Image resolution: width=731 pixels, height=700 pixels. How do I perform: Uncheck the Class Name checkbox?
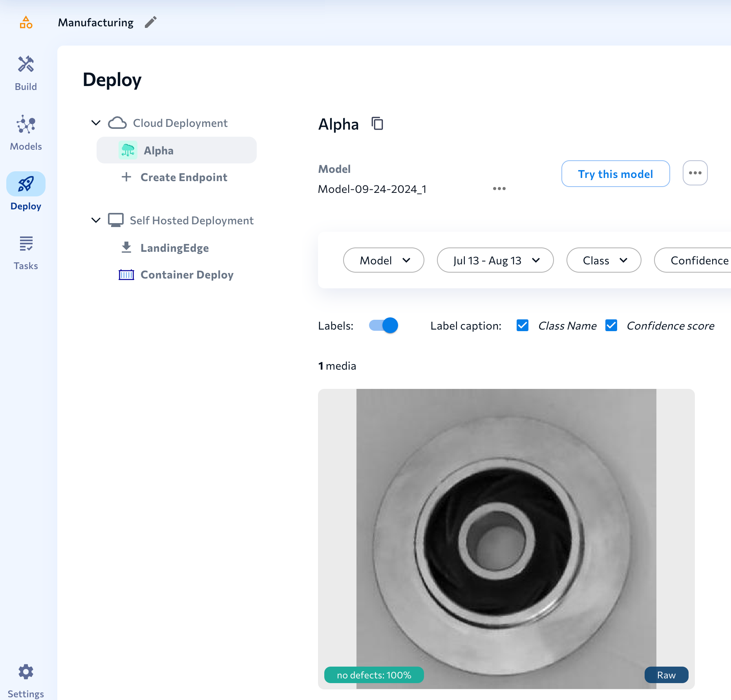523,326
